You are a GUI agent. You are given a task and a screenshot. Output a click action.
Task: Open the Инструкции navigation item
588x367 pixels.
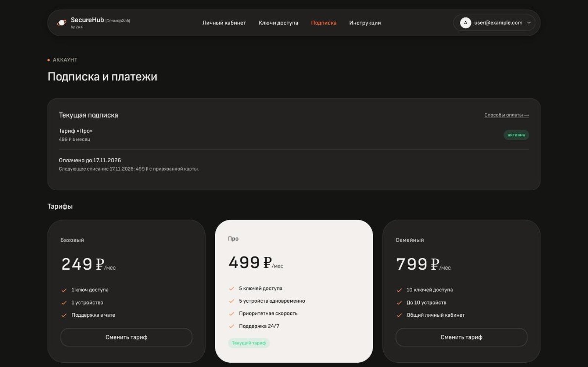pyautogui.click(x=365, y=23)
